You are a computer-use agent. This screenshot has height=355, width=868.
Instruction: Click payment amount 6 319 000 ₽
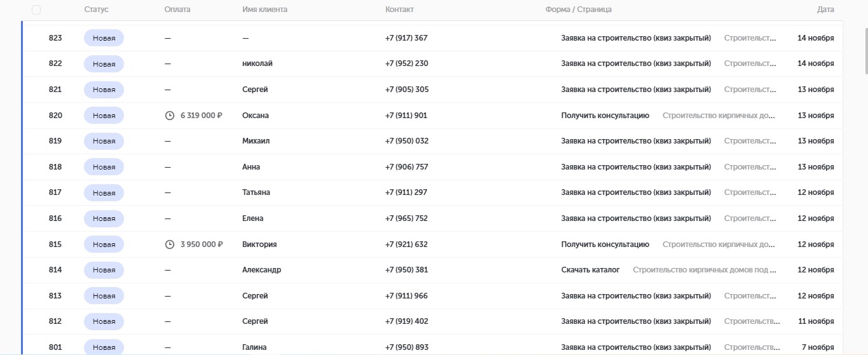(202, 116)
